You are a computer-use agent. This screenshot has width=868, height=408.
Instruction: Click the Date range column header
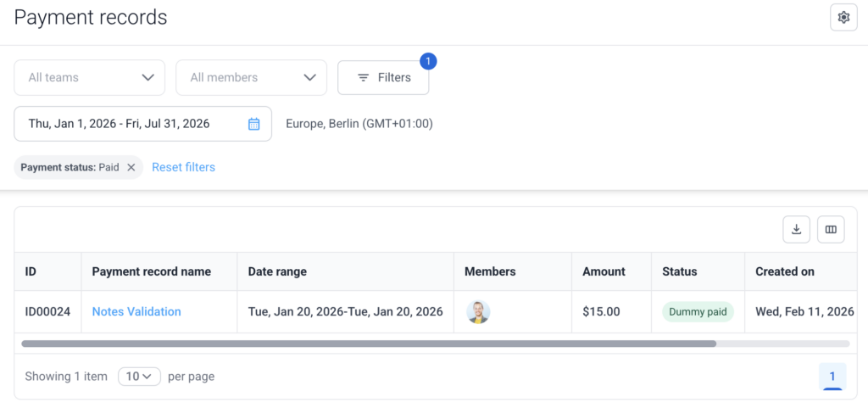[346, 271]
